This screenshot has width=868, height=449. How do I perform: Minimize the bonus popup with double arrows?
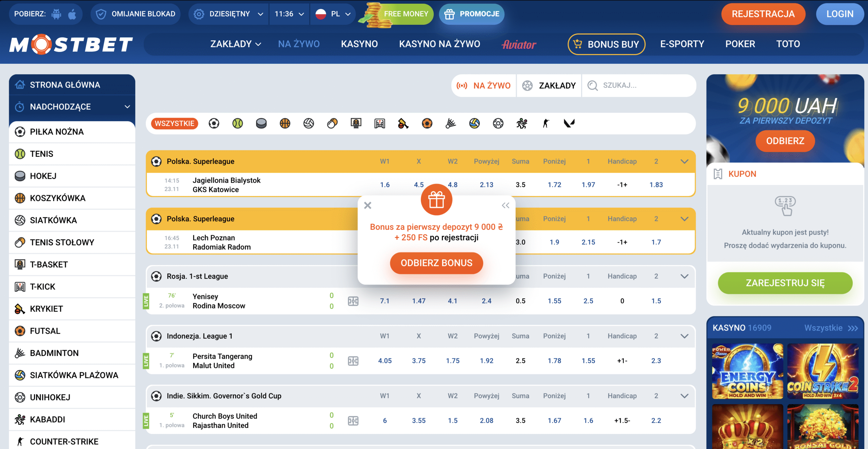pos(506,205)
